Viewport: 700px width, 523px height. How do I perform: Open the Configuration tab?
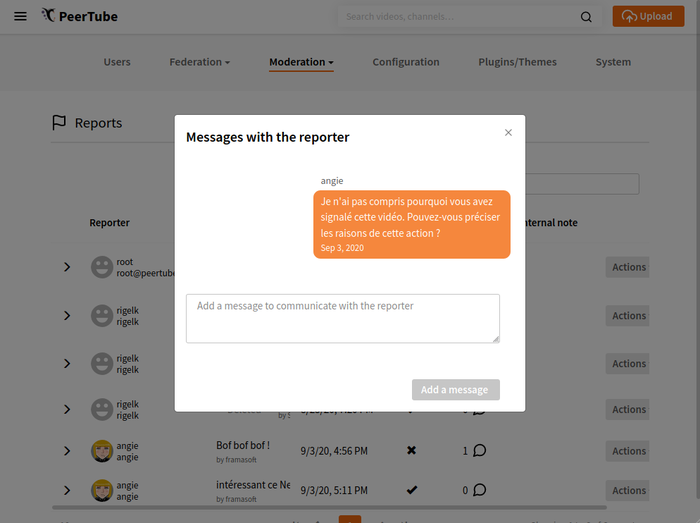pyautogui.click(x=406, y=62)
